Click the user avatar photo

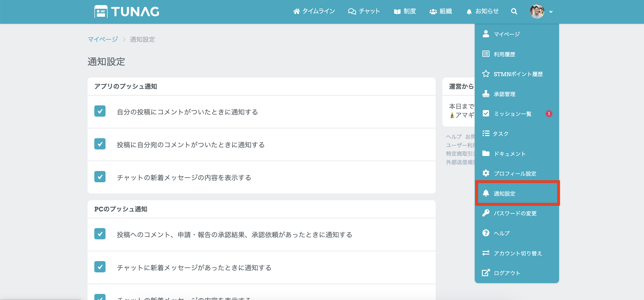(x=537, y=11)
